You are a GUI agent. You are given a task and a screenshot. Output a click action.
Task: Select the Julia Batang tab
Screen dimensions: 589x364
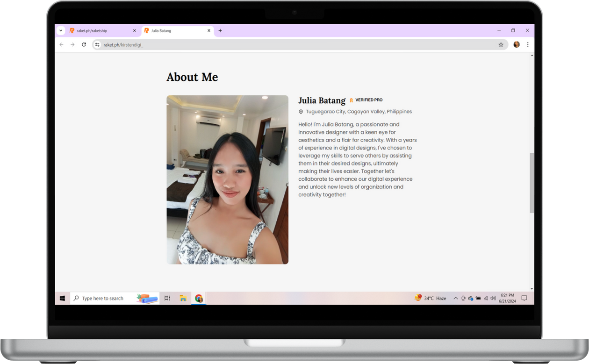coord(173,31)
